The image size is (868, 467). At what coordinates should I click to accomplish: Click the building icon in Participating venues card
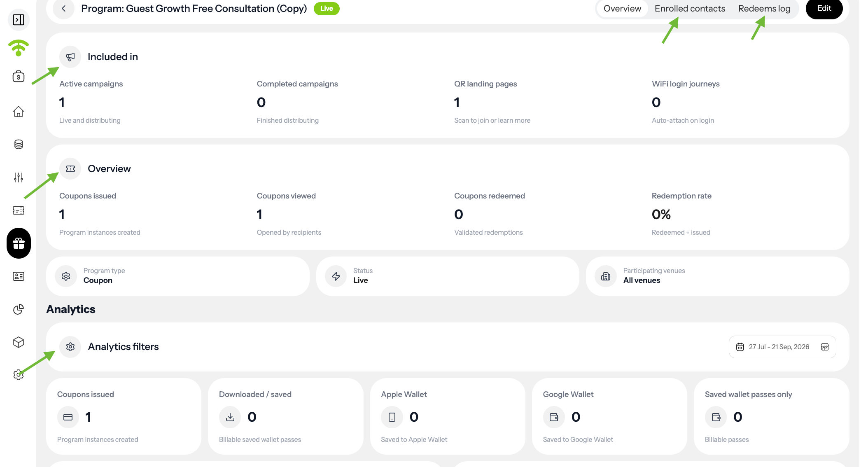606,276
